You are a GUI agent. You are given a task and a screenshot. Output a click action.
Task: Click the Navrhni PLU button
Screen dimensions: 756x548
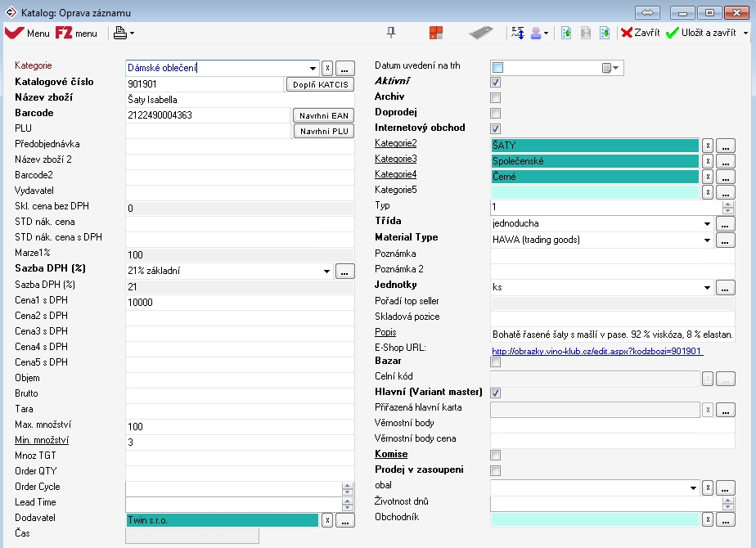pos(323,131)
